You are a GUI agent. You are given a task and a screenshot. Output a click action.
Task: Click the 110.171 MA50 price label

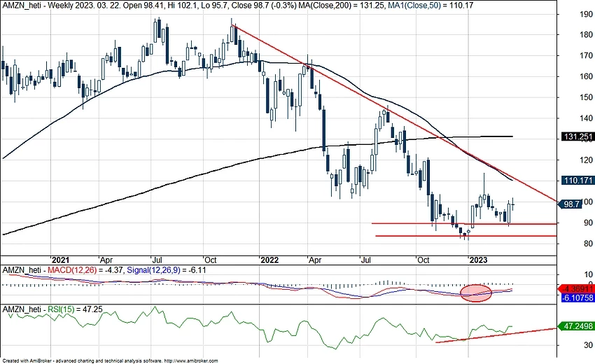[x=577, y=181]
